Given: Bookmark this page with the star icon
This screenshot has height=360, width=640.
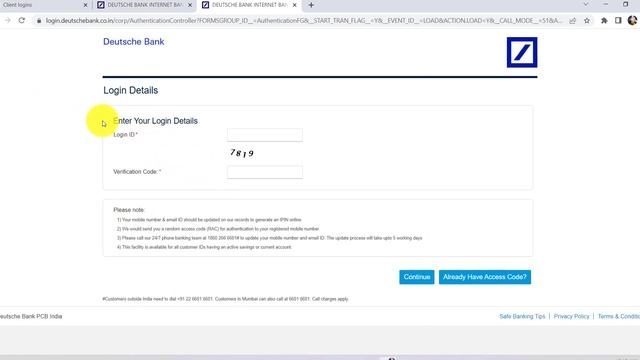Looking at the screenshot, I should tap(587, 20).
